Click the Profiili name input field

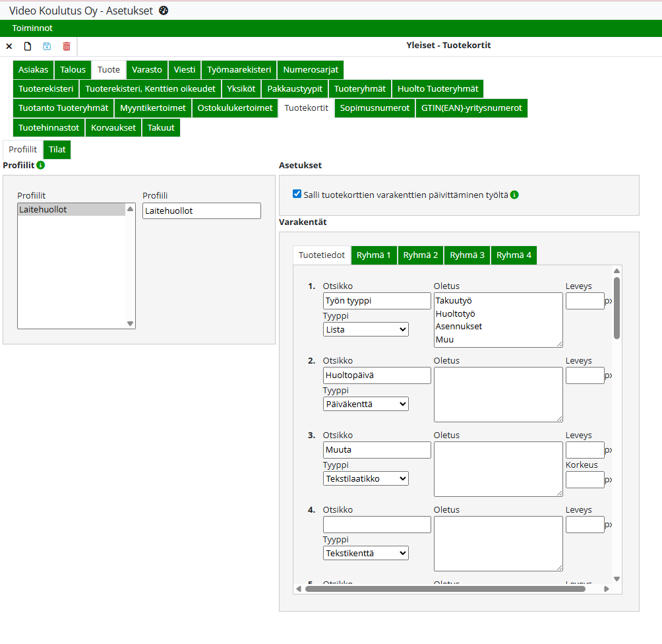pyautogui.click(x=202, y=210)
